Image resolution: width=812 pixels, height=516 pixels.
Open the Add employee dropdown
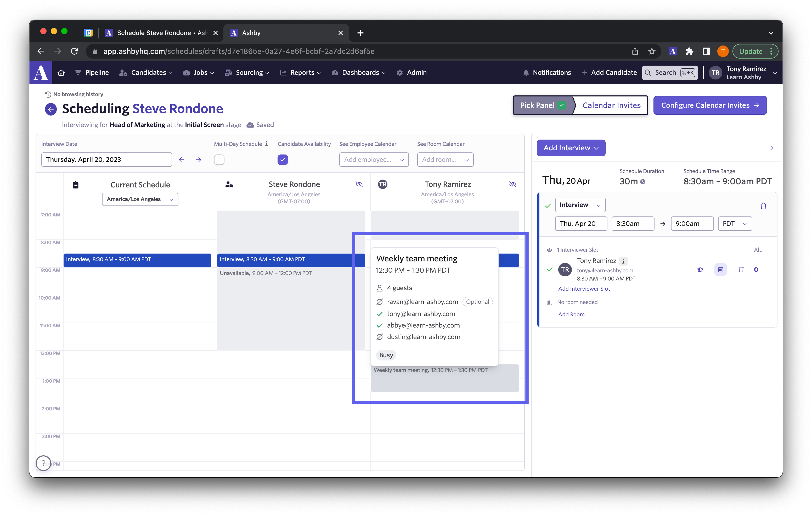pos(374,160)
